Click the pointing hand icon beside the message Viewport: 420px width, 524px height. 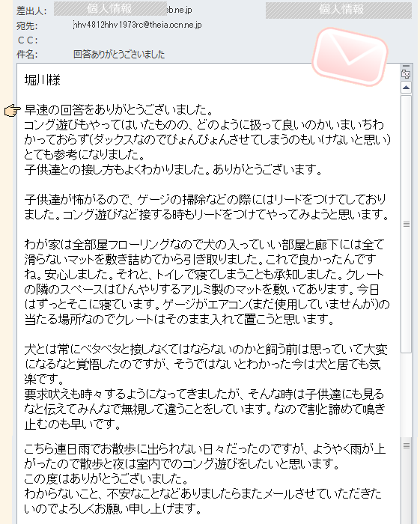pos(13,110)
